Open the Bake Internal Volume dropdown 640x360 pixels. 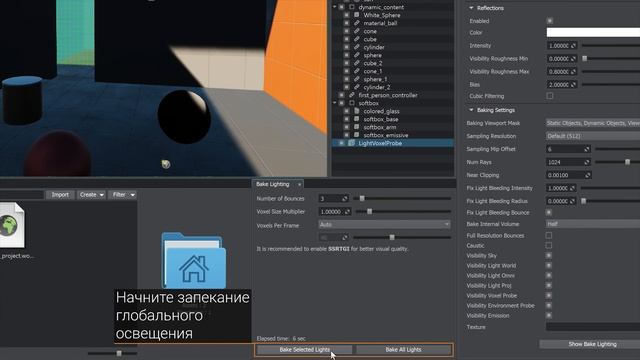tap(593, 224)
